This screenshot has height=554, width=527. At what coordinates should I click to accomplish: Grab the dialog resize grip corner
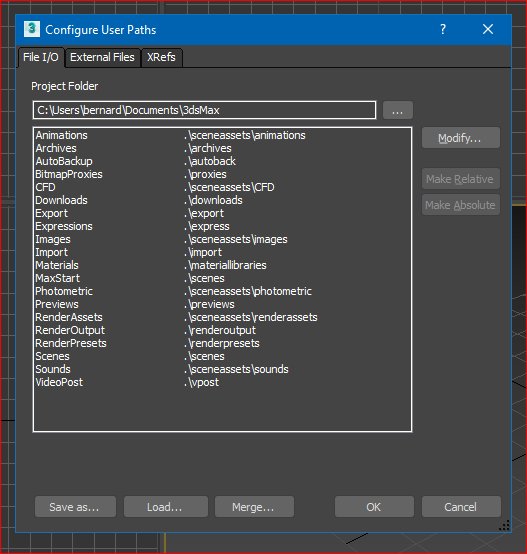(504, 525)
